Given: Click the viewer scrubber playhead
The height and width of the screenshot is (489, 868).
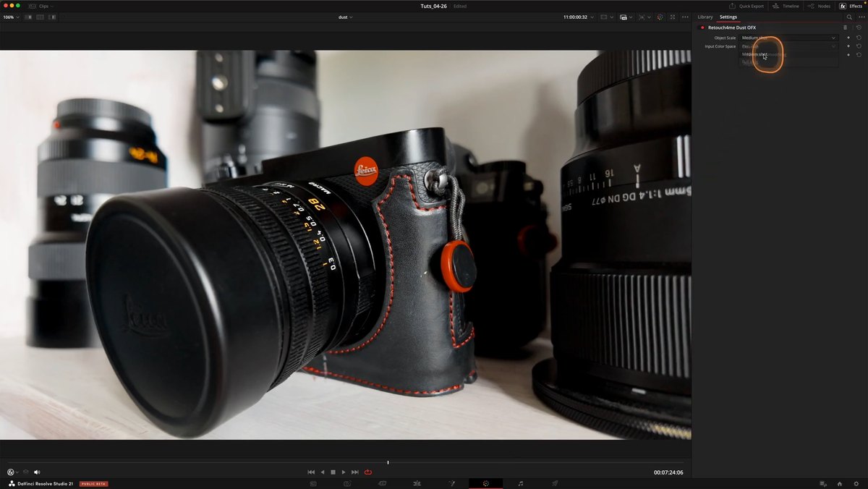Looking at the screenshot, I should point(388,462).
